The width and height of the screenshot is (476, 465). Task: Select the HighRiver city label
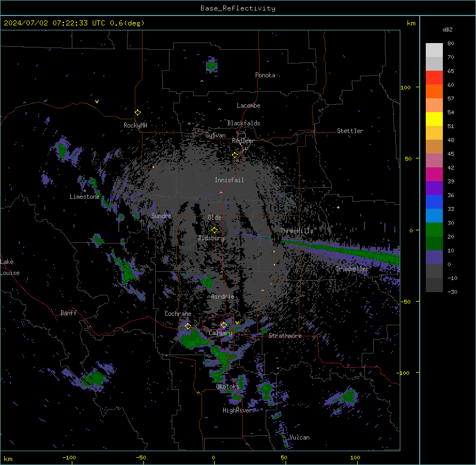click(x=237, y=410)
